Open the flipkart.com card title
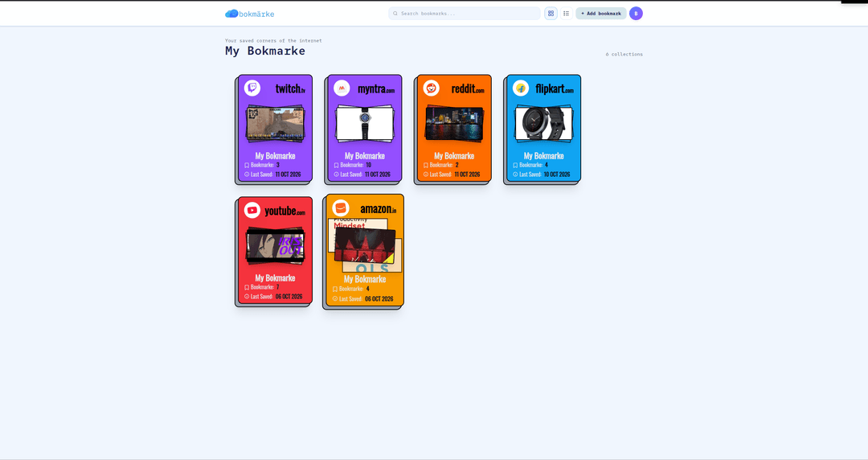The width and height of the screenshot is (868, 460). coord(555,88)
